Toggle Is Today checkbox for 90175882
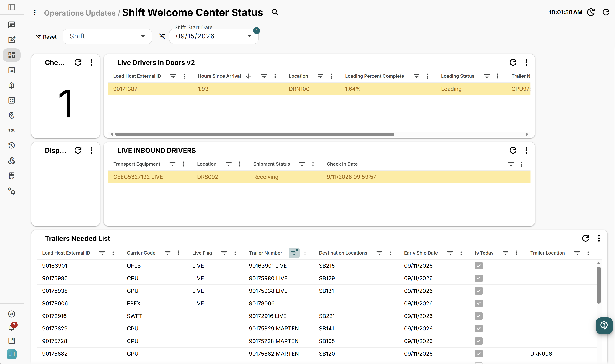The height and width of the screenshot is (364, 615). 479,354
